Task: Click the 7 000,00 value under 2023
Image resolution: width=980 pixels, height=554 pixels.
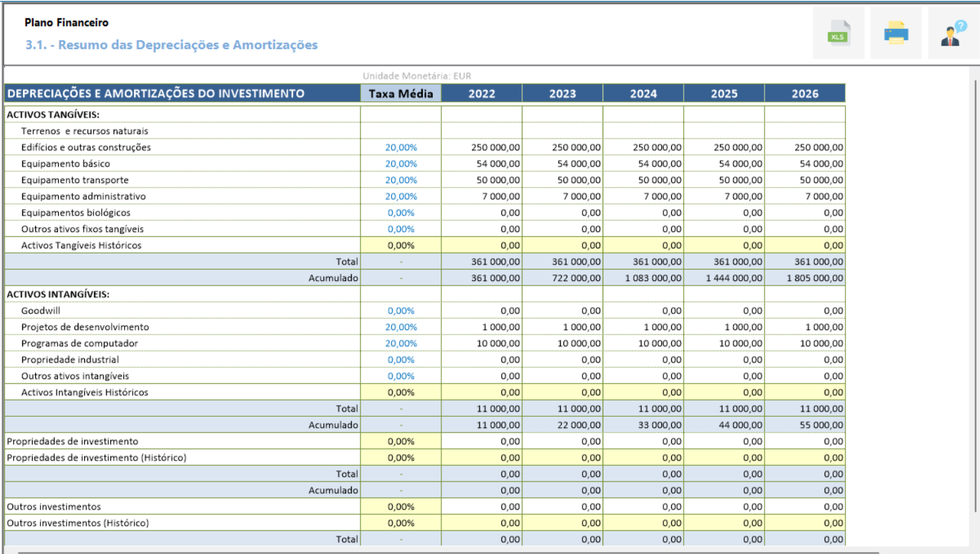Action: tap(582, 197)
